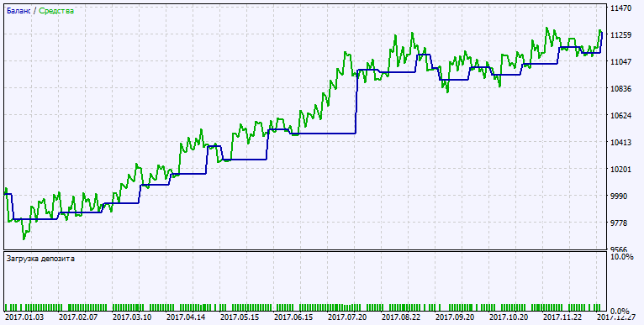Click the 'Средства' legend label
The image size is (644, 325).
pyautogui.click(x=56, y=11)
